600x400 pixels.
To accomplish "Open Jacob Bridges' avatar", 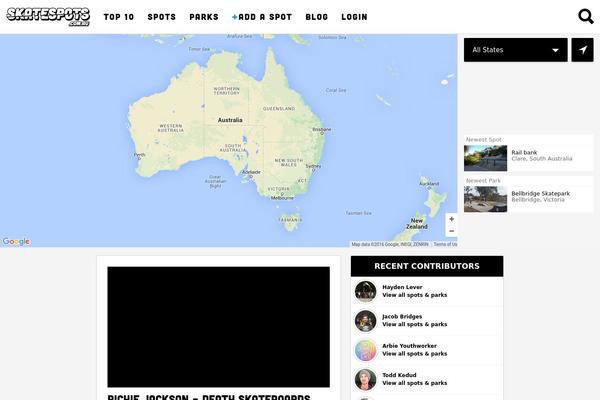I will tap(365, 321).
